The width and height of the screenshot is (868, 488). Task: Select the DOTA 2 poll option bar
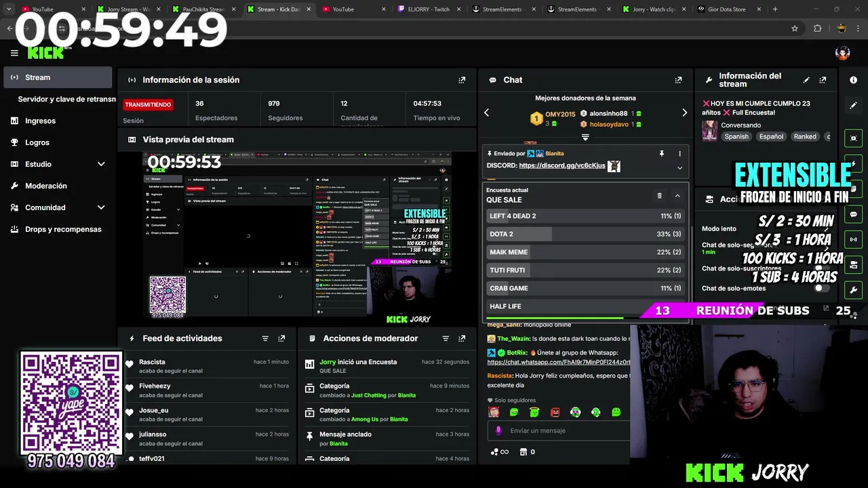click(x=585, y=234)
